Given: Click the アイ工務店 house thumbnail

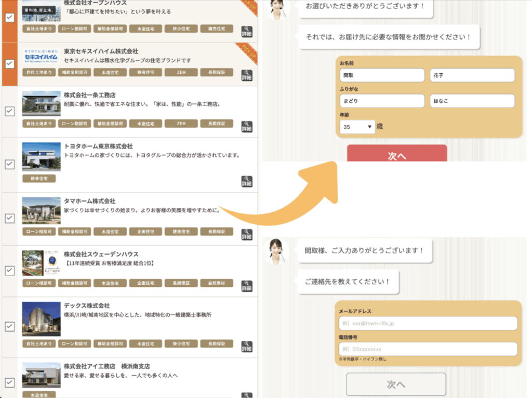Looking at the screenshot, I should click(x=42, y=375).
